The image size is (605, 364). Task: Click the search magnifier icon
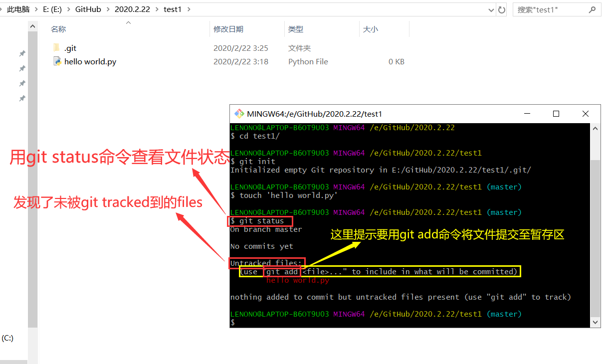pos(592,9)
